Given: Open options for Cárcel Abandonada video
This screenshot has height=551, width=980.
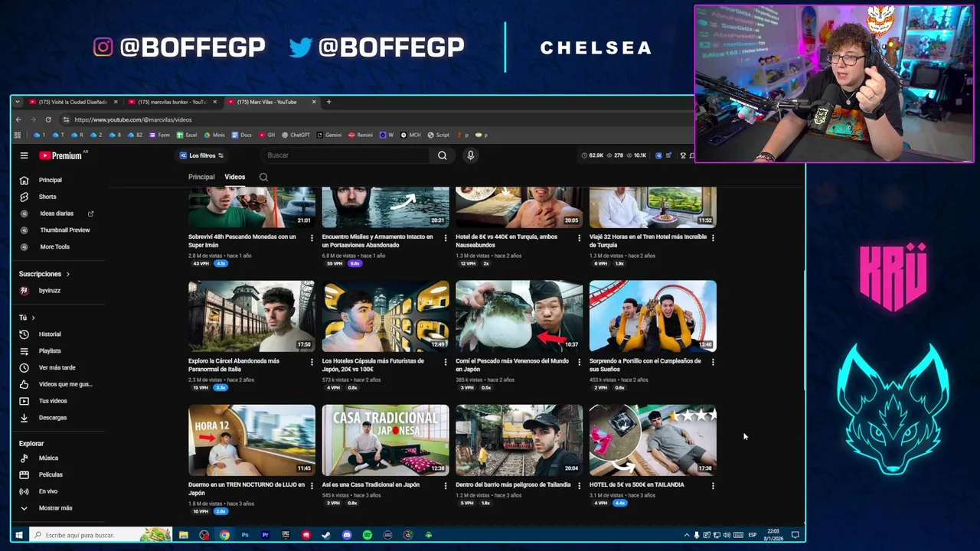Looking at the screenshot, I should tap(311, 362).
